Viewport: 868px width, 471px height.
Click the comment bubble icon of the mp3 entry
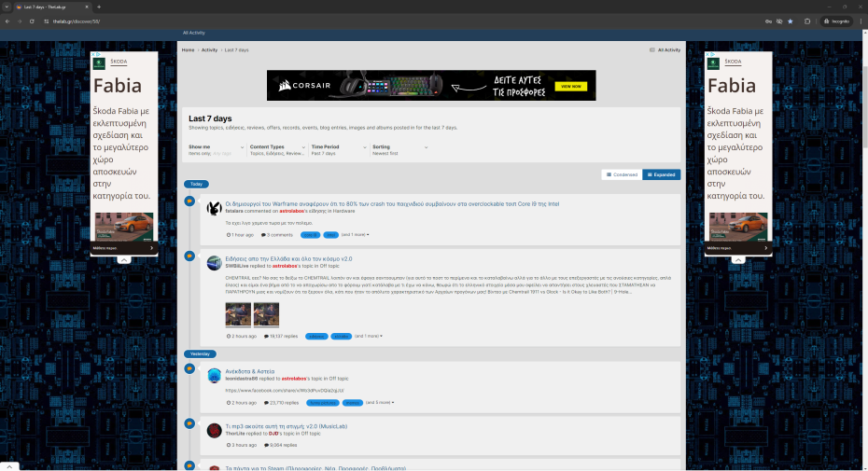click(x=189, y=423)
